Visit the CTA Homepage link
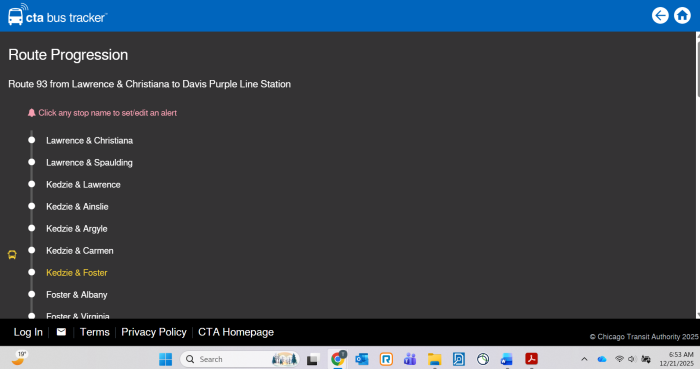Screen dimensions: 700x369 [236, 332]
